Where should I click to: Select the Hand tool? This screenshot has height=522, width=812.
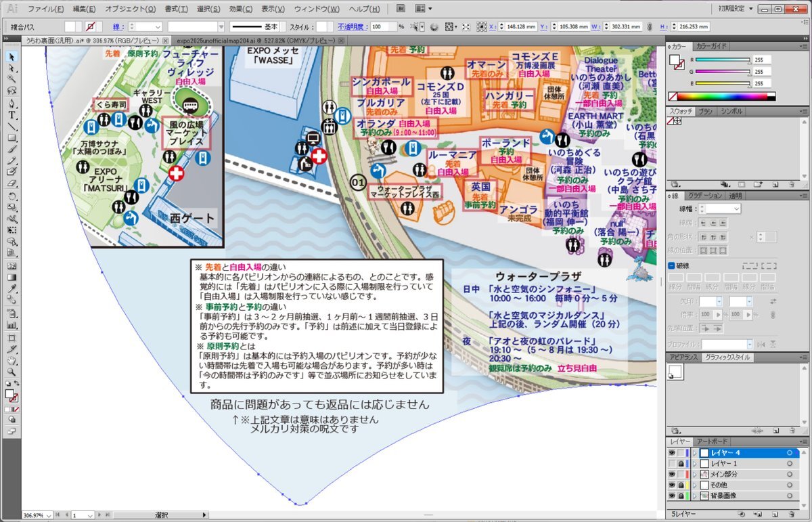(x=12, y=360)
